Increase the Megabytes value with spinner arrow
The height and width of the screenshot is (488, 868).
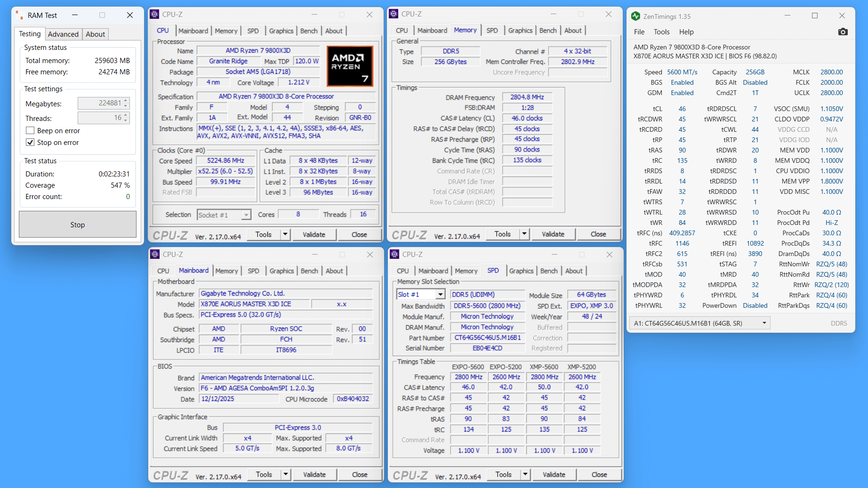coord(126,101)
